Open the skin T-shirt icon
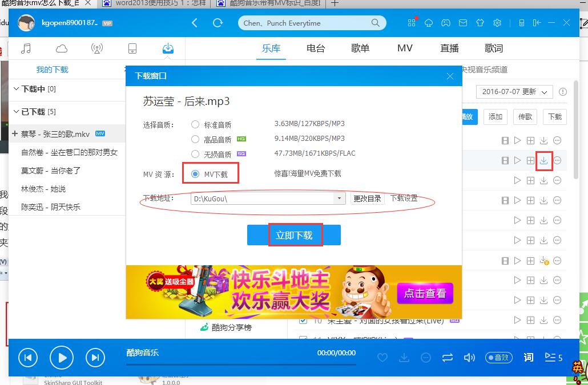The width and height of the screenshot is (588, 385). pos(480,23)
